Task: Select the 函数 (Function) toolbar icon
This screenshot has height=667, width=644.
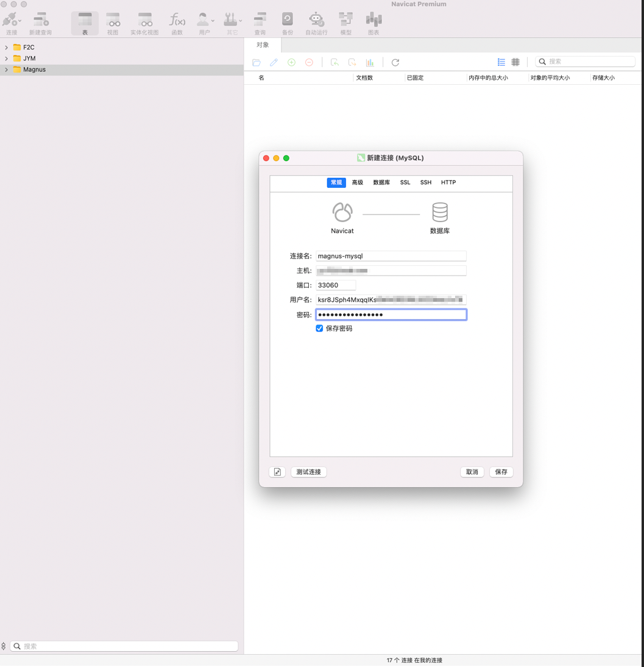Action: coord(177,23)
